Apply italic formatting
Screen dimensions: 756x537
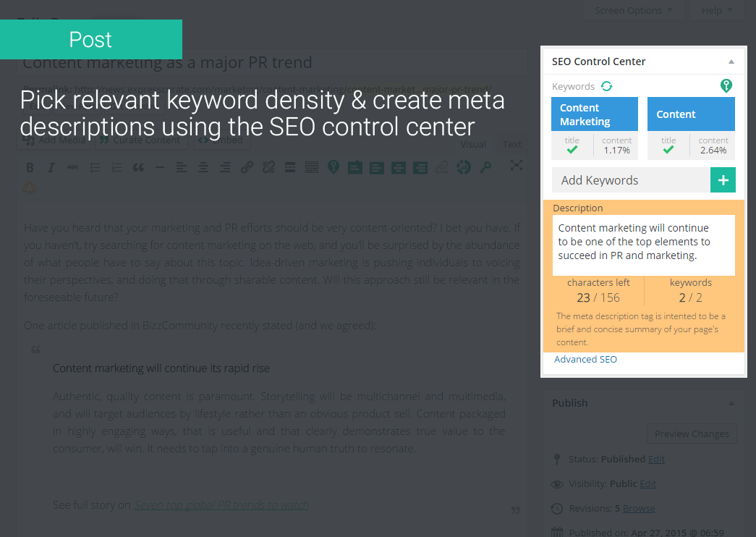51,167
